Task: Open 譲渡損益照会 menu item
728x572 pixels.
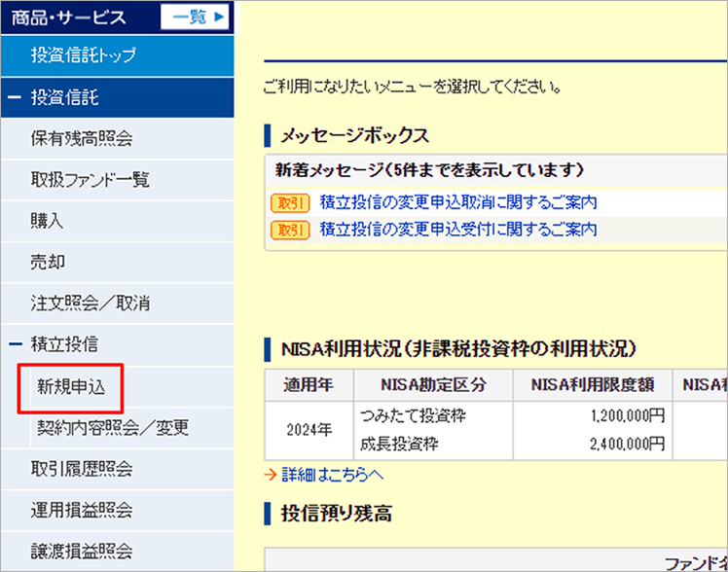Action: (82, 551)
